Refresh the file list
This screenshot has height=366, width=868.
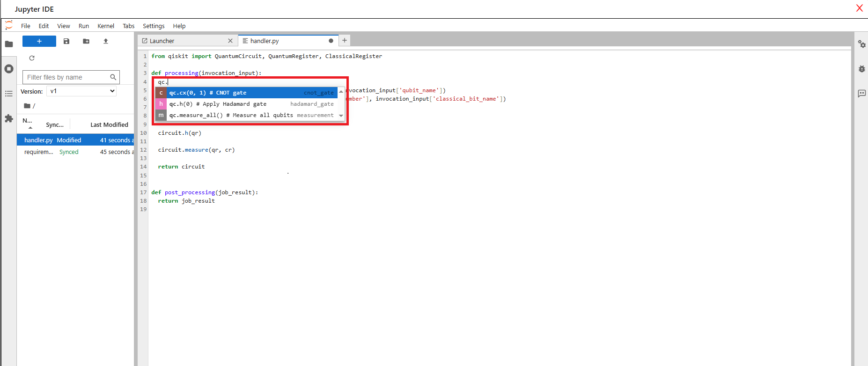coord(32,58)
